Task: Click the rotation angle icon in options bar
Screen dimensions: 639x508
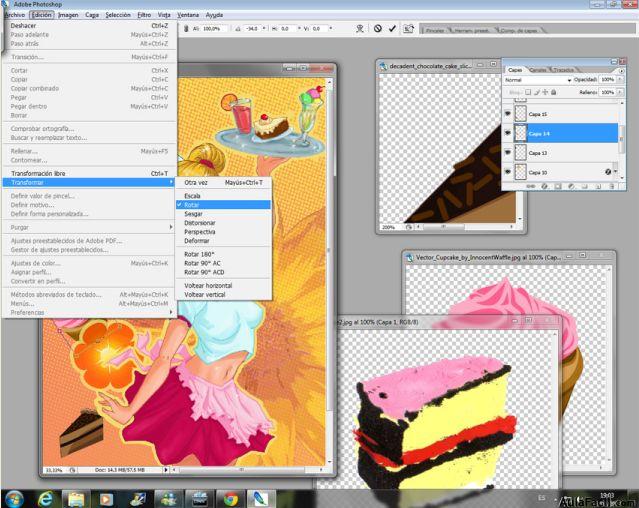Action: pyautogui.click(x=238, y=29)
